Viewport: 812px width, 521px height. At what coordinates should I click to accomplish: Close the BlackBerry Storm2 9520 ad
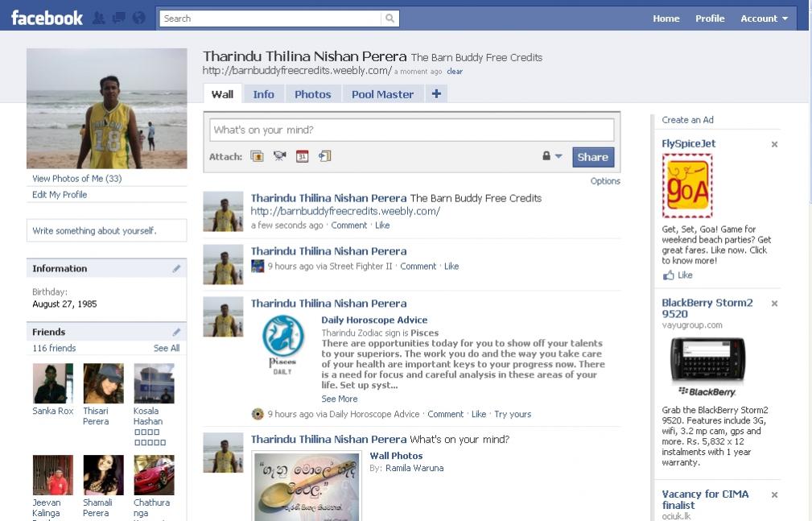774,304
